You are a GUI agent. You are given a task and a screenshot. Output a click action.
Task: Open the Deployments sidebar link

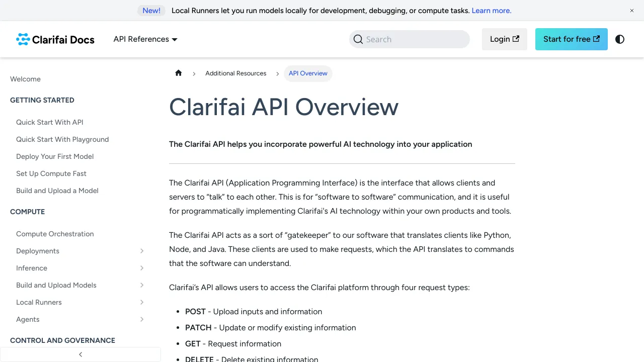(38, 251)
